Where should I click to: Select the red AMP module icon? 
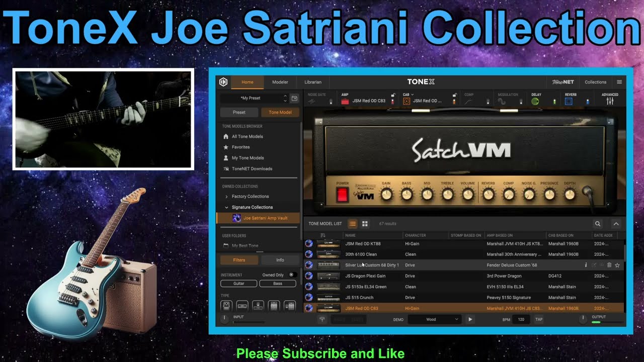click(345, 101)
